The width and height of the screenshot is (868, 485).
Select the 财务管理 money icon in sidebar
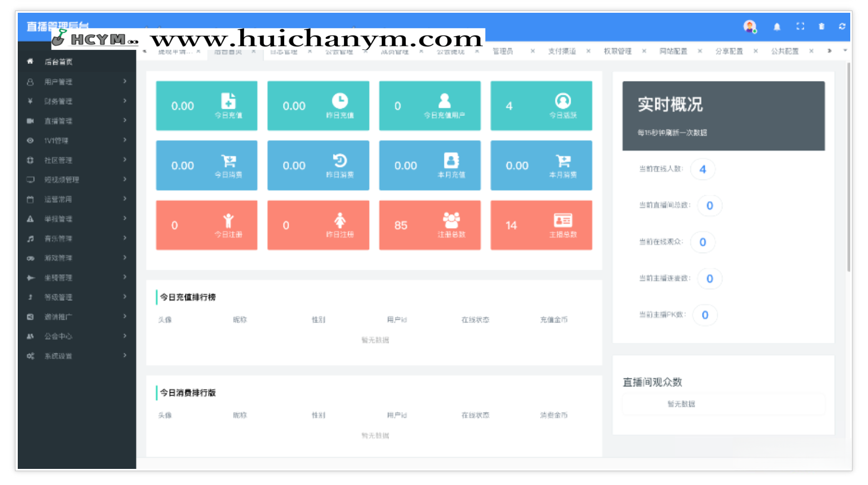tap(31, 101)
